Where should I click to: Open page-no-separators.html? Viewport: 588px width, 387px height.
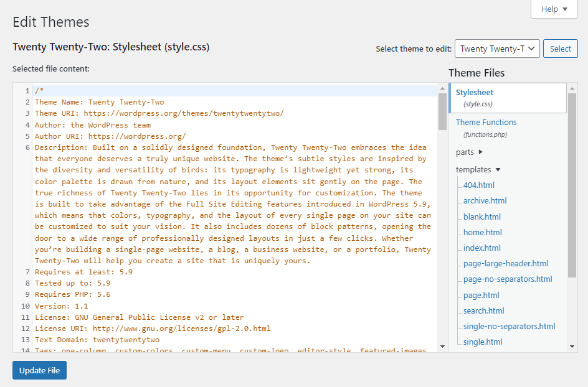pos(508,279)
